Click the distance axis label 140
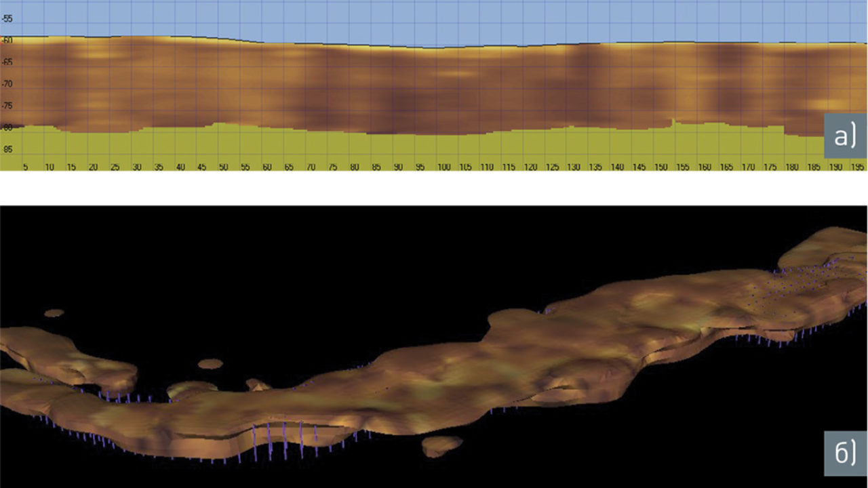Viewport: 868px width, 488px height. click(x=616, y=167)
